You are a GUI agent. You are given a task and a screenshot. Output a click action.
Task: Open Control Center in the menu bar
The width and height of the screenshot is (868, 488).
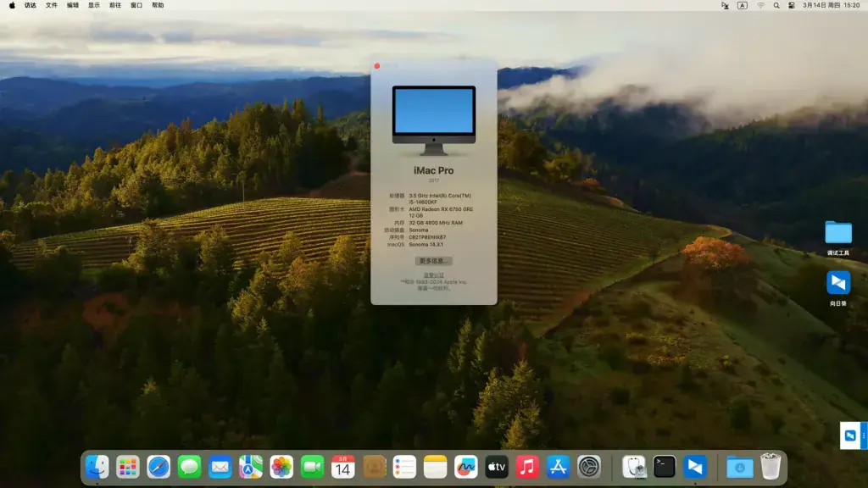[792, 6]
